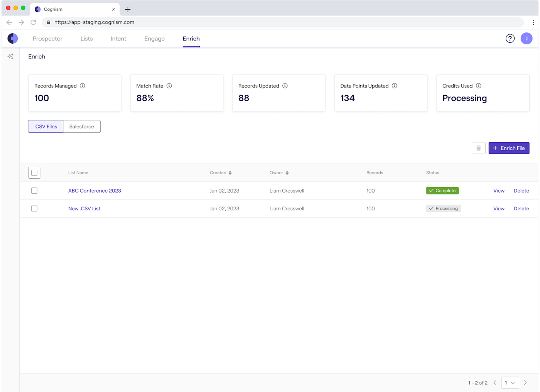Open the AI sparkle sidebar icon
The height and width of the screenshot is (392, 540).
point(10,56)
